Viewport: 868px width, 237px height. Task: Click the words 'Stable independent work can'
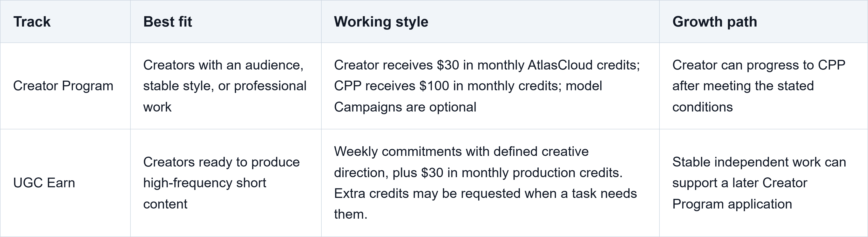coord(759,162)
